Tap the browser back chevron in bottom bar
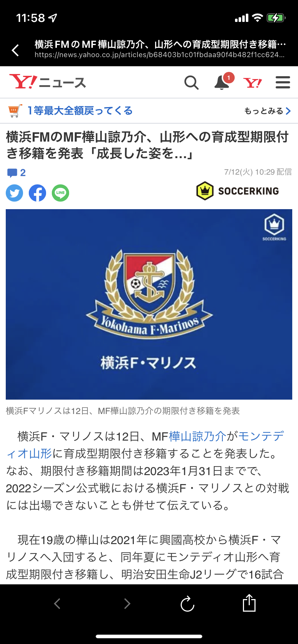This screenshot has height=644, width=298. coord(57,603)
